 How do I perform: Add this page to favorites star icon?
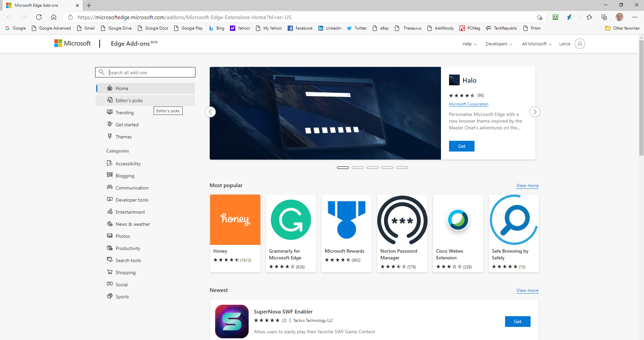pos(539,17)
